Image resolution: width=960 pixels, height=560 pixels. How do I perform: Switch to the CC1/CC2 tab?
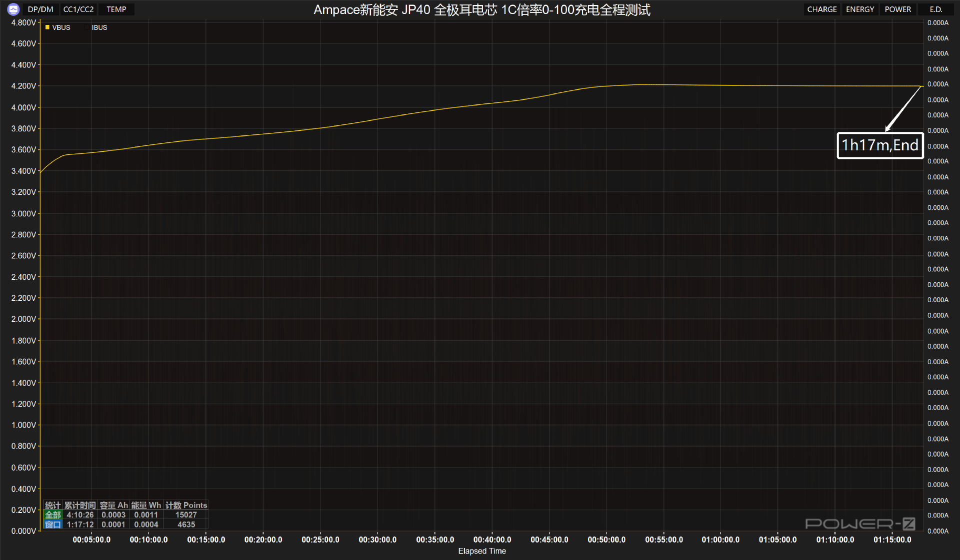[78, 9]
